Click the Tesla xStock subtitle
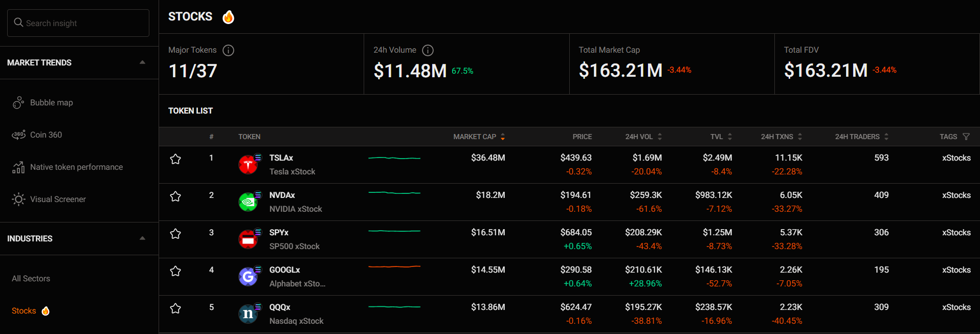The image size is (980, 334). (x=292, y=172)
